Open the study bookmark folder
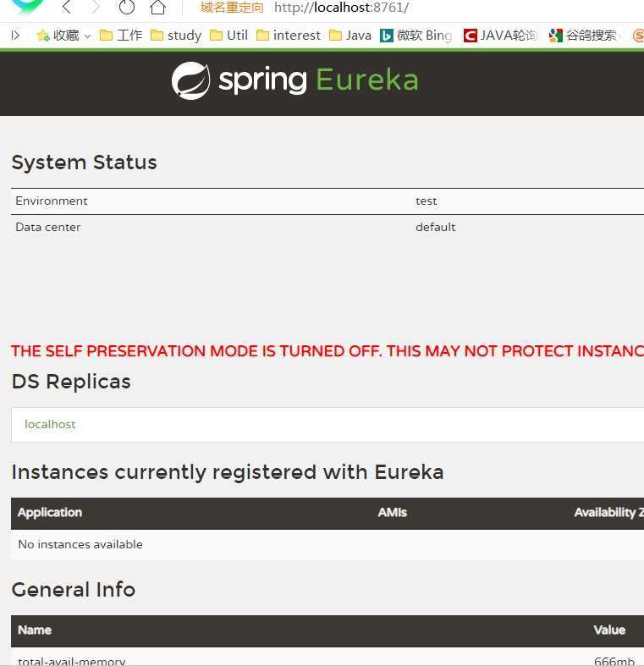The image size is (644, 666). pyautogui.click(x=176, y=36)
